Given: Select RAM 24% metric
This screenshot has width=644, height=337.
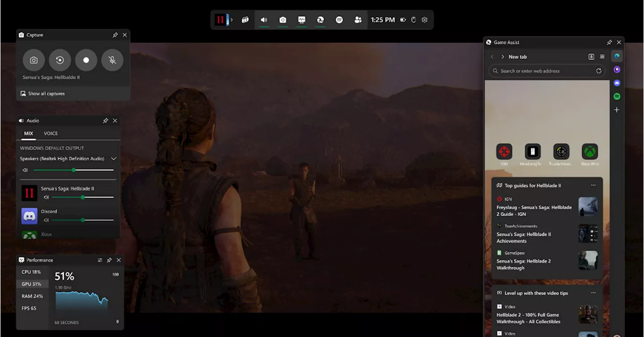Looking at the screenshot, I should tap(31, 296).
